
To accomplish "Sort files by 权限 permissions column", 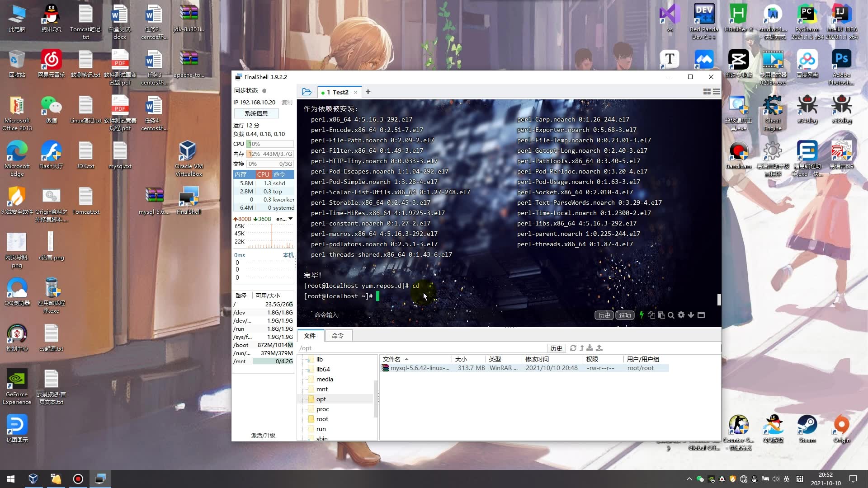I will 603,359.
